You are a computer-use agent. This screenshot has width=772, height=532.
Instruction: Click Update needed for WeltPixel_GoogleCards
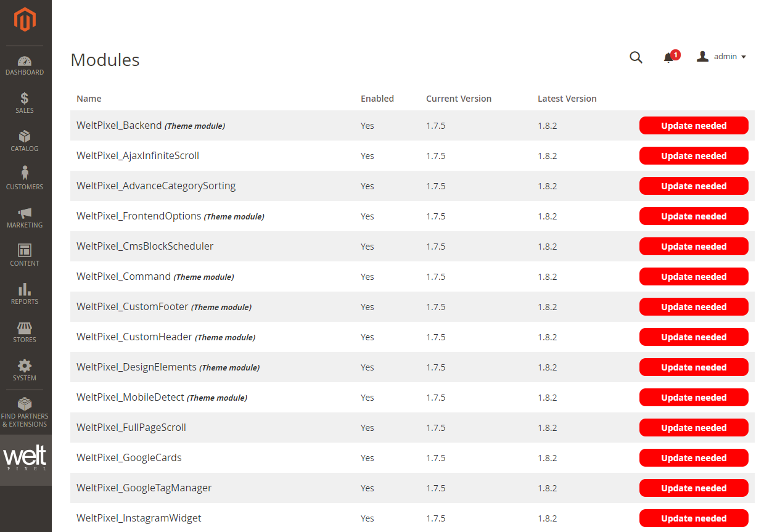point(694,458)
